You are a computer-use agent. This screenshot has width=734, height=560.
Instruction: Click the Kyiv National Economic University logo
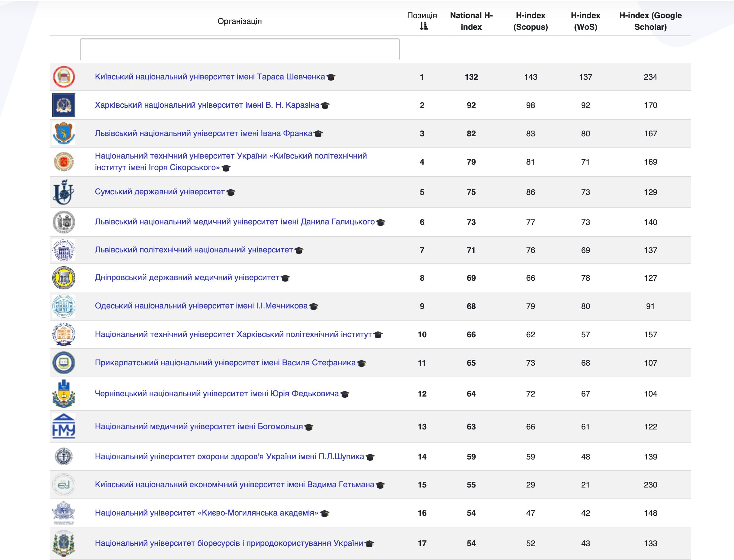pos(64,485)
